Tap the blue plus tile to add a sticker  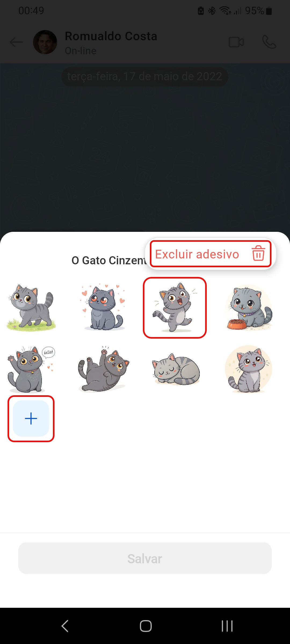click(31, 418)
